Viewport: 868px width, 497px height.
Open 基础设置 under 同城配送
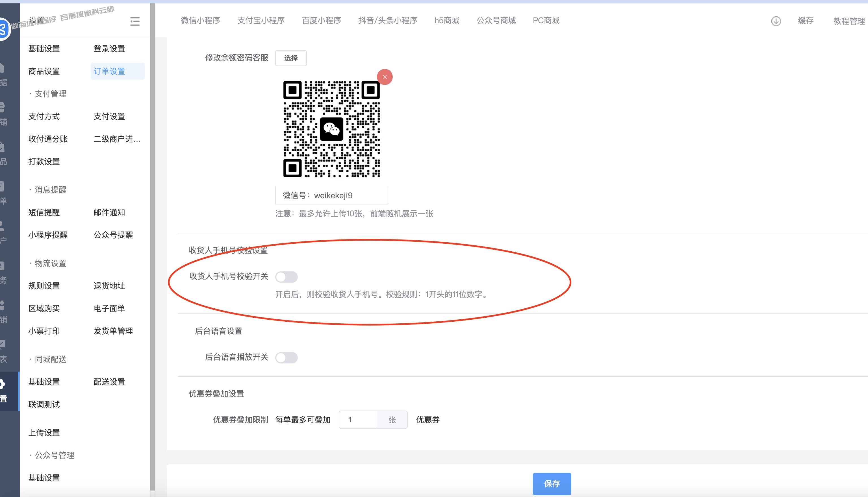[x=44, y=382]
